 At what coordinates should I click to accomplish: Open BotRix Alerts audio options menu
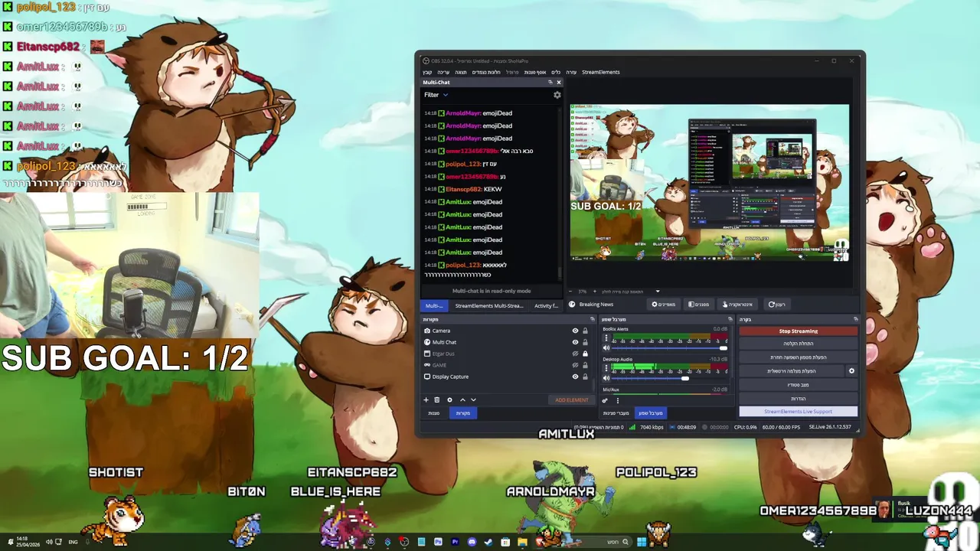point(606,337)
